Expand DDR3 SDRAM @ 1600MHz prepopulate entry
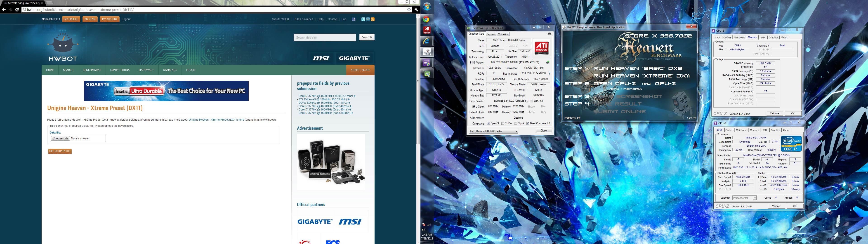868x244 pixels. pos(323,103)
